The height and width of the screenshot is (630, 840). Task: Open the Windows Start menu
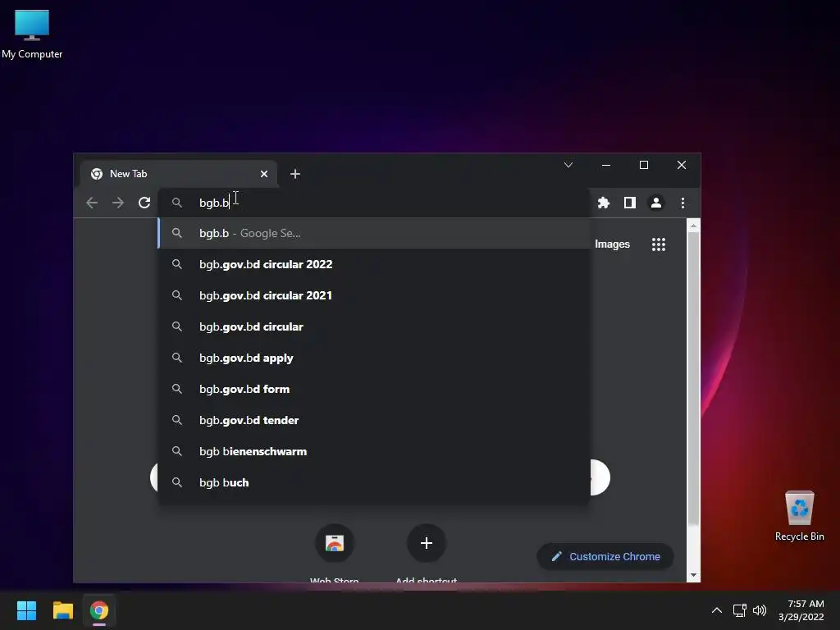tap(26, 610)
